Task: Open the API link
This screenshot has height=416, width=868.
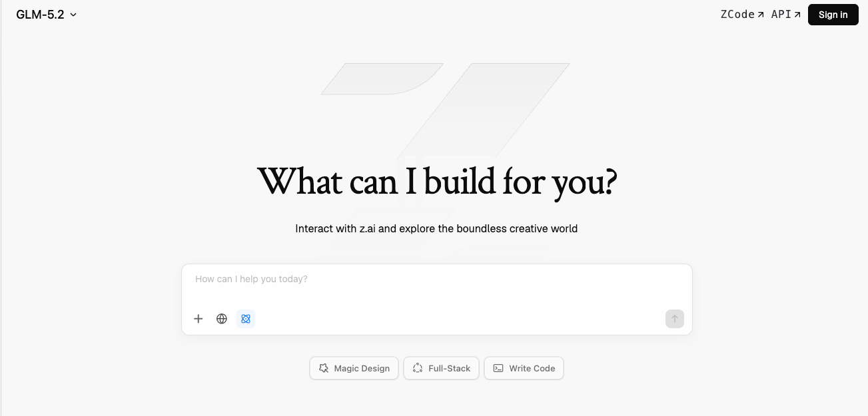Action: 786,15
